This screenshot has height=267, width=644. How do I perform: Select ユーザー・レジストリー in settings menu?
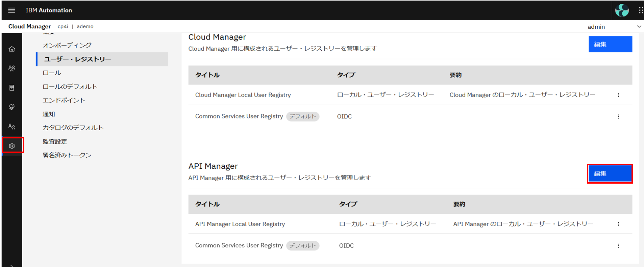click(102, 59)
